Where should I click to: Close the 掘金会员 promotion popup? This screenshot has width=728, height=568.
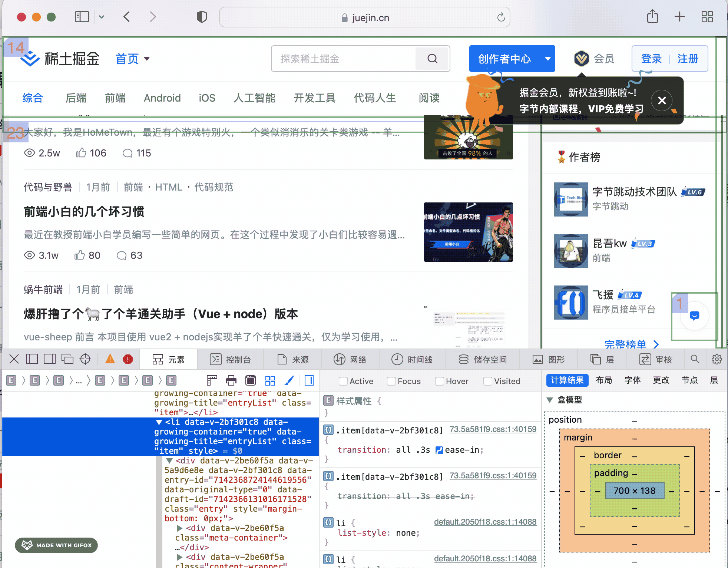662,100
